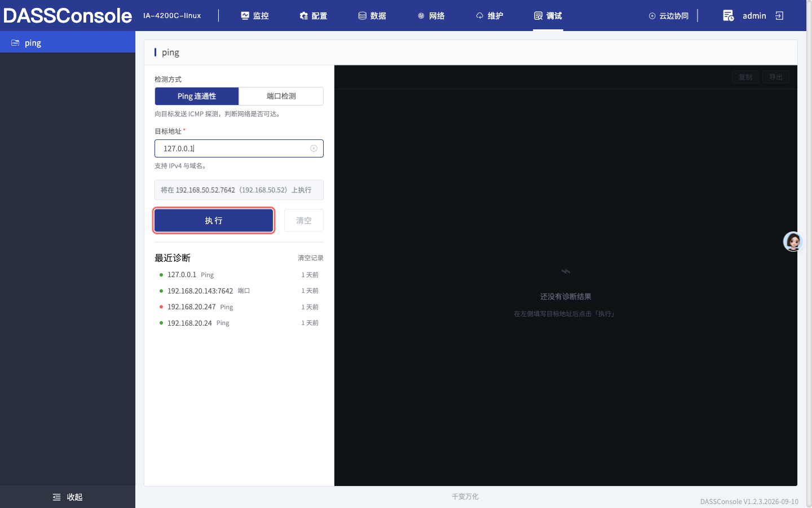Image resolution: width=812 pixels, height=508 pixels.
Task: Click the 清空 clear button
Action: pos(304,220)
